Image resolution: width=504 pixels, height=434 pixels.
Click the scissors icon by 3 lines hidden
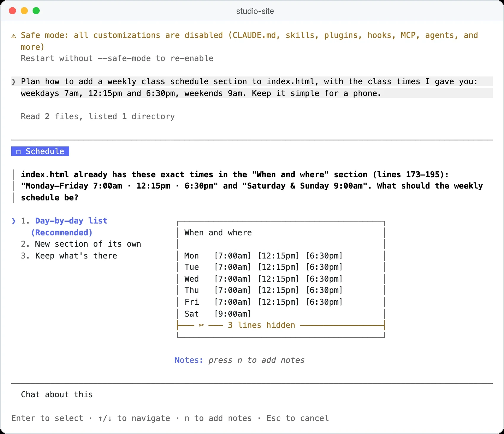click(x=201, y=325)
